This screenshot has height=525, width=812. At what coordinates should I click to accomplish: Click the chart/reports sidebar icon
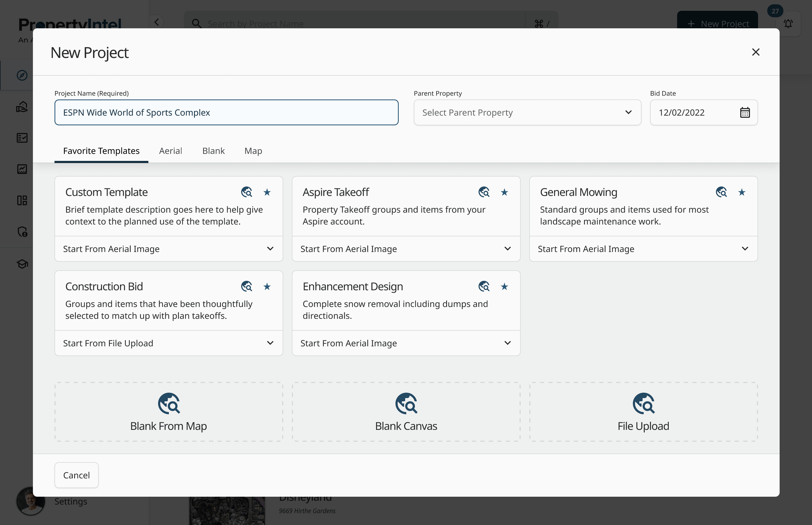click(x=22, y=169)
